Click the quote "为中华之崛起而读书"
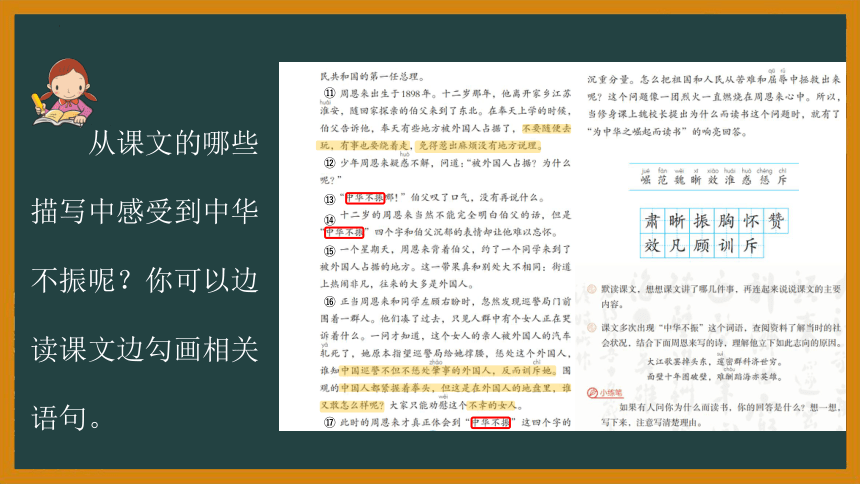860x484 pixels. [x=637, y=132]
